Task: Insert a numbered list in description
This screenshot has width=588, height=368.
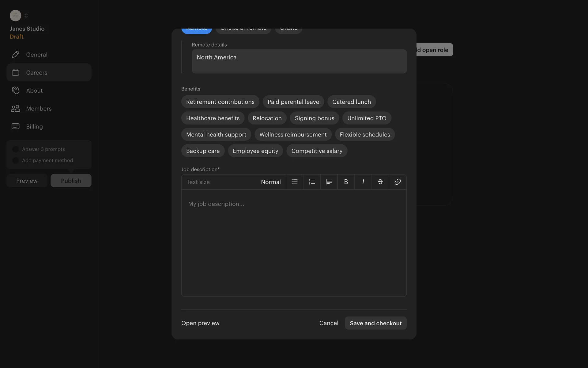Action: [x=311, y=182]
